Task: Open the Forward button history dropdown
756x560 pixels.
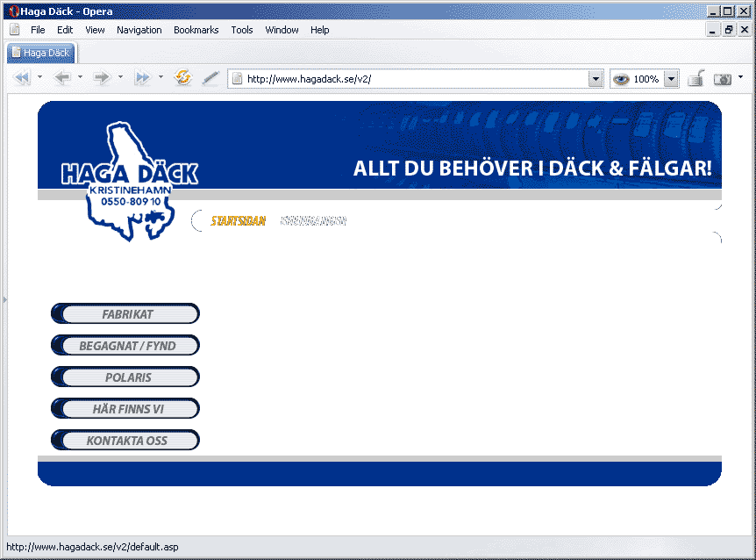Action: pos(120,76)
